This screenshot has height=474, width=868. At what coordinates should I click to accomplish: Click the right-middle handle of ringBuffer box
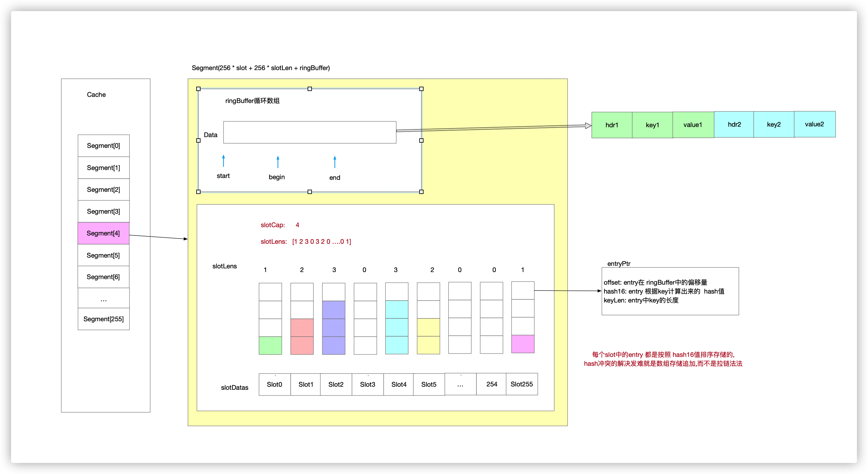[x=421, y=140]
